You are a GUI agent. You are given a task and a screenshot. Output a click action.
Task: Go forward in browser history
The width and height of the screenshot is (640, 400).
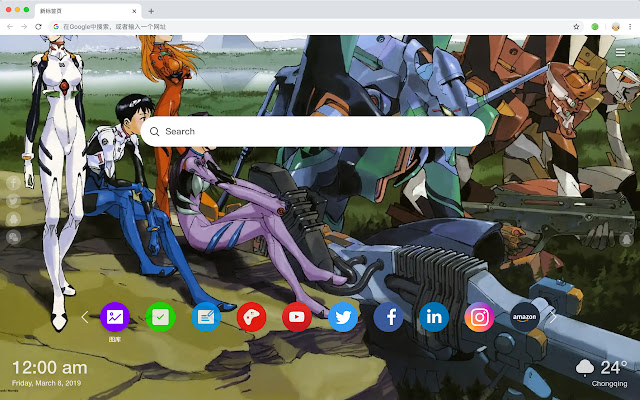[x=24, y=27]
